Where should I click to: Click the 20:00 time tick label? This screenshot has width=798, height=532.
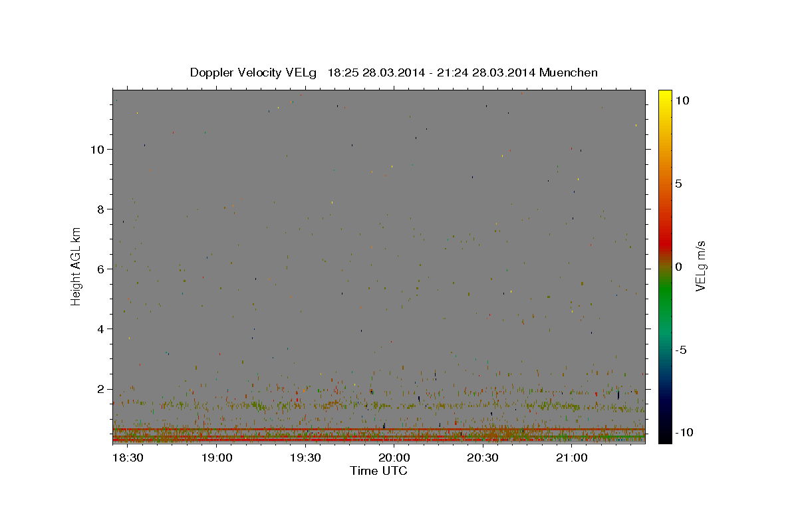pyautogui.click(x=394, y=458)
